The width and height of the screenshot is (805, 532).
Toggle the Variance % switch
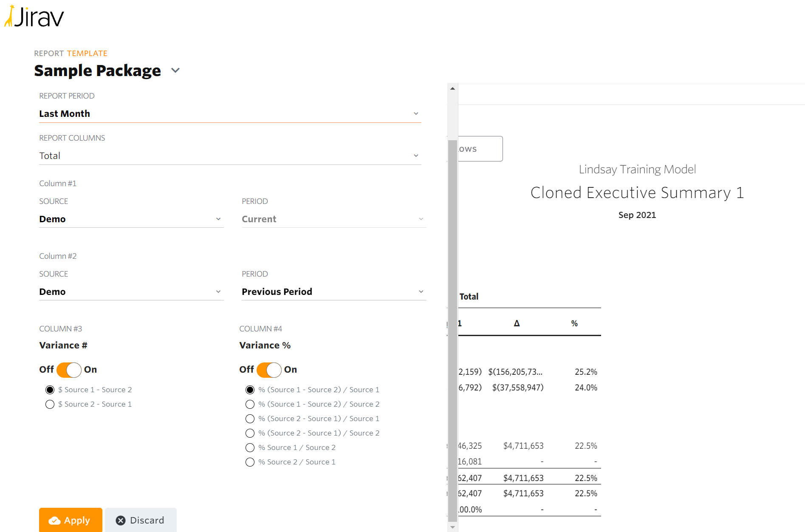click(x=269, y=370)
